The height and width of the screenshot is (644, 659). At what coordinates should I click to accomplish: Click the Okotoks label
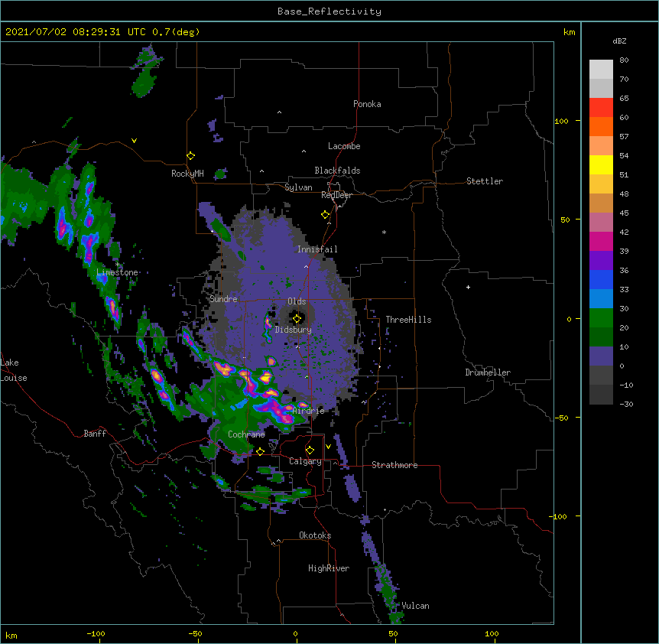315,535
